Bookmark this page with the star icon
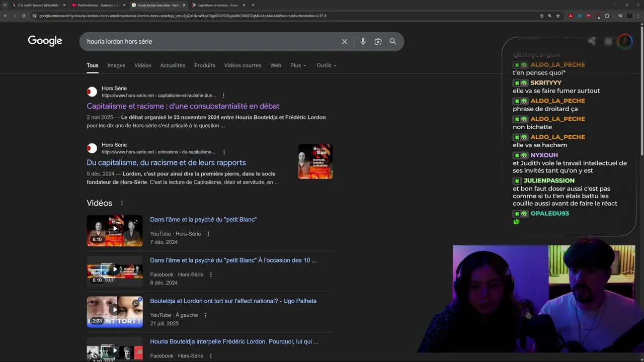 pyautogui.click(x=558, y=16)
